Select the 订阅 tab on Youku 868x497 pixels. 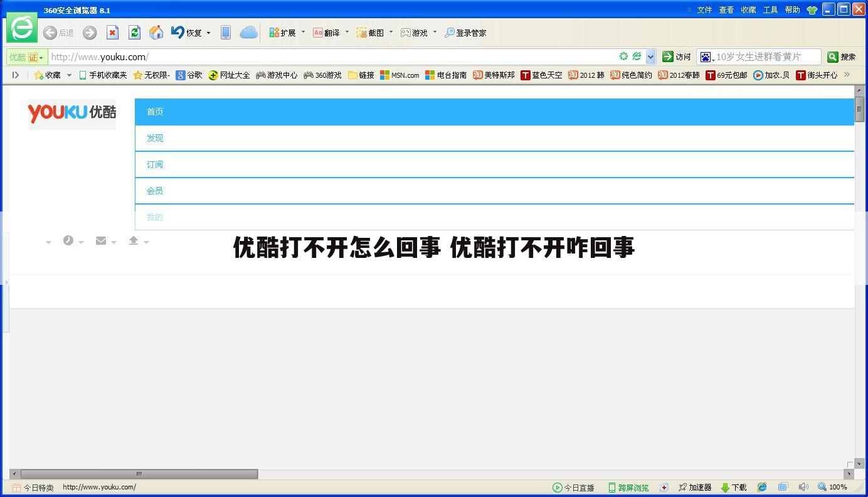click(494, 164)
